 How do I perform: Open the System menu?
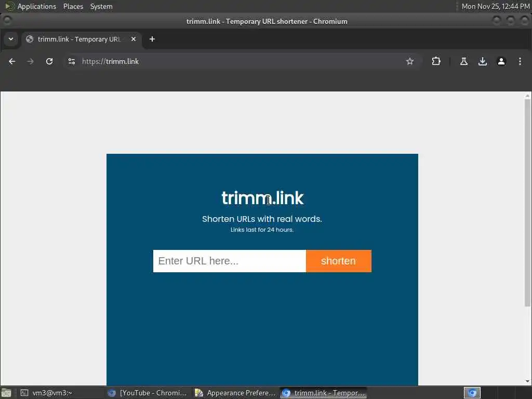[101, 6]
